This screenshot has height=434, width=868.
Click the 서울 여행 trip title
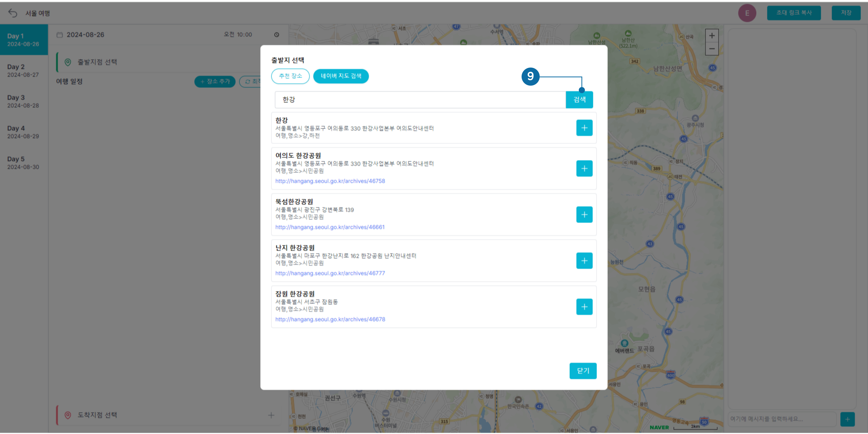(x=38, y=13)
